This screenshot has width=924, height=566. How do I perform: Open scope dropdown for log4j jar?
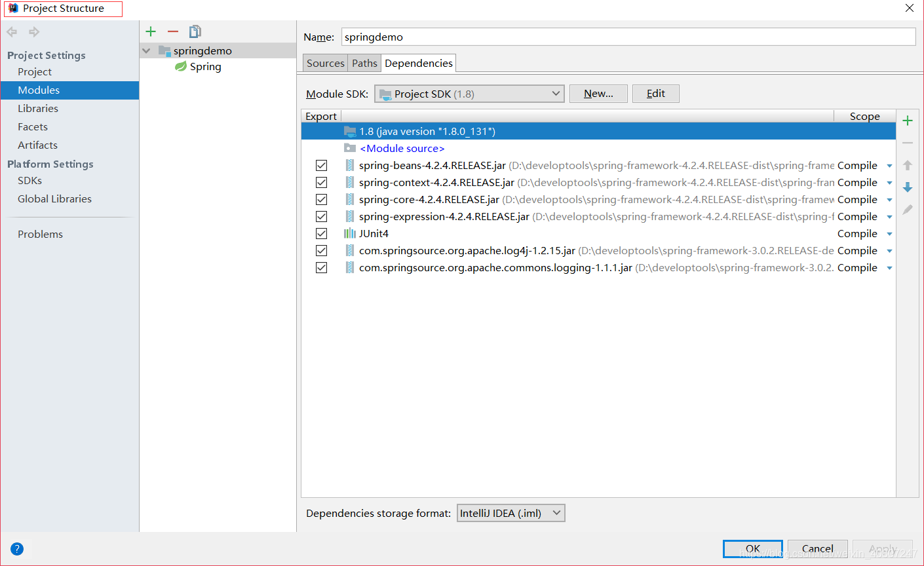889,251
